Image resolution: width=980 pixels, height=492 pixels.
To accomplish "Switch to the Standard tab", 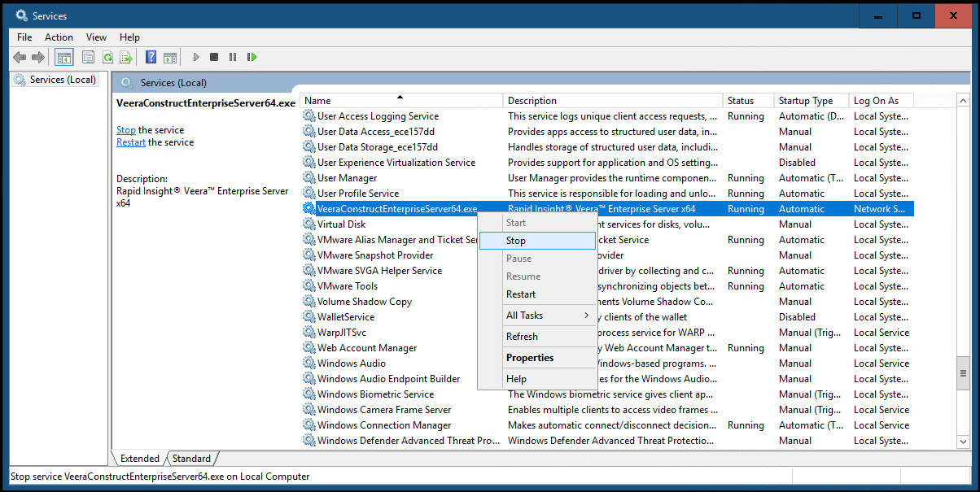I will (190, 458).
